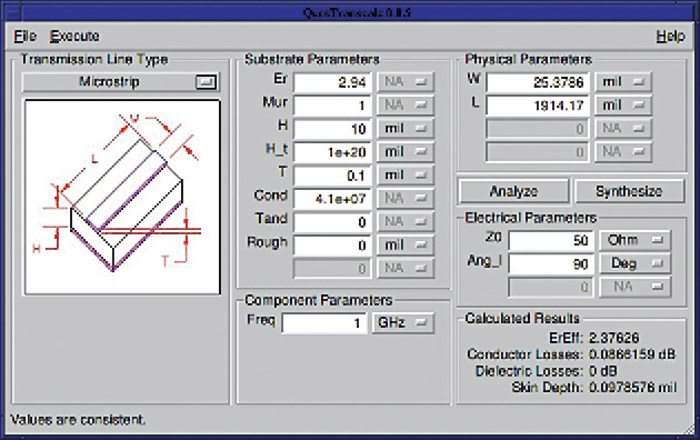Select the substrate height H input field
The image size is (700, 440).
click(x=333, y=128)
